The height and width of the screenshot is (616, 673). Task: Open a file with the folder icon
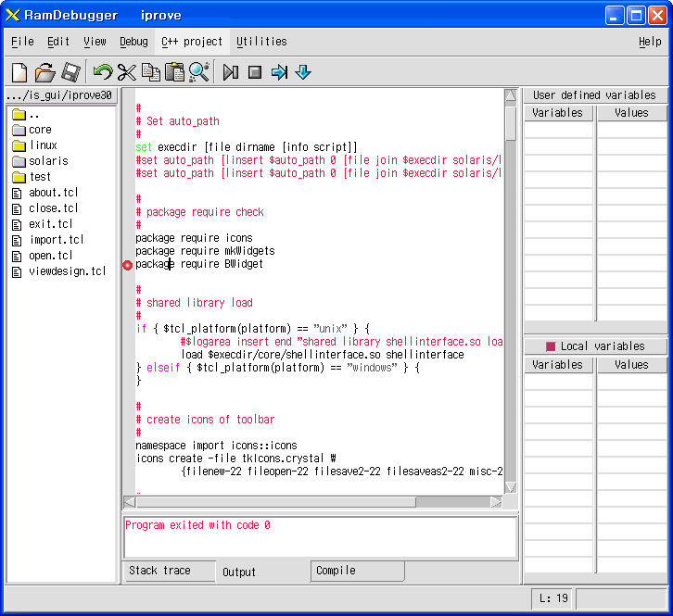coord(44,72)
